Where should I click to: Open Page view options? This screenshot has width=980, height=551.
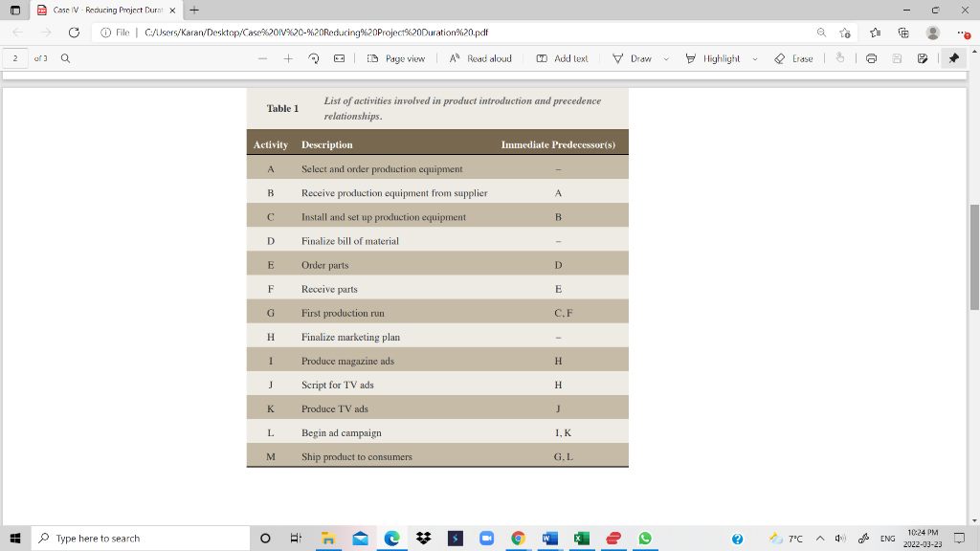coord(395,58)
